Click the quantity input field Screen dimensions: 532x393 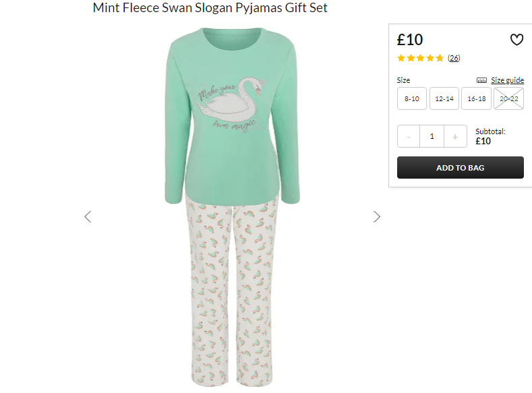(x=432, y=136)
